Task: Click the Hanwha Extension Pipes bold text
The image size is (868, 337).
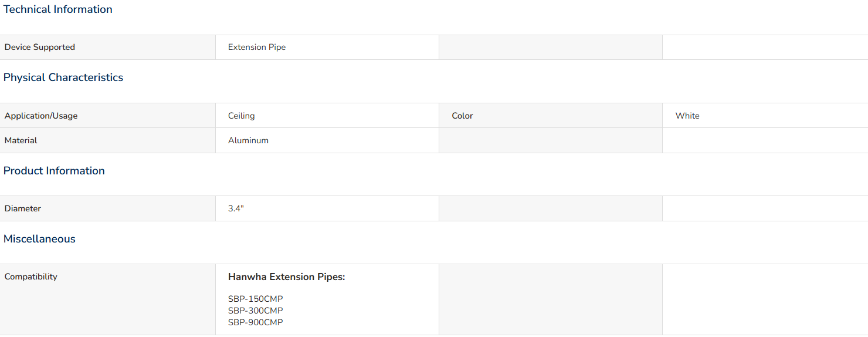Action: point(287,277)
